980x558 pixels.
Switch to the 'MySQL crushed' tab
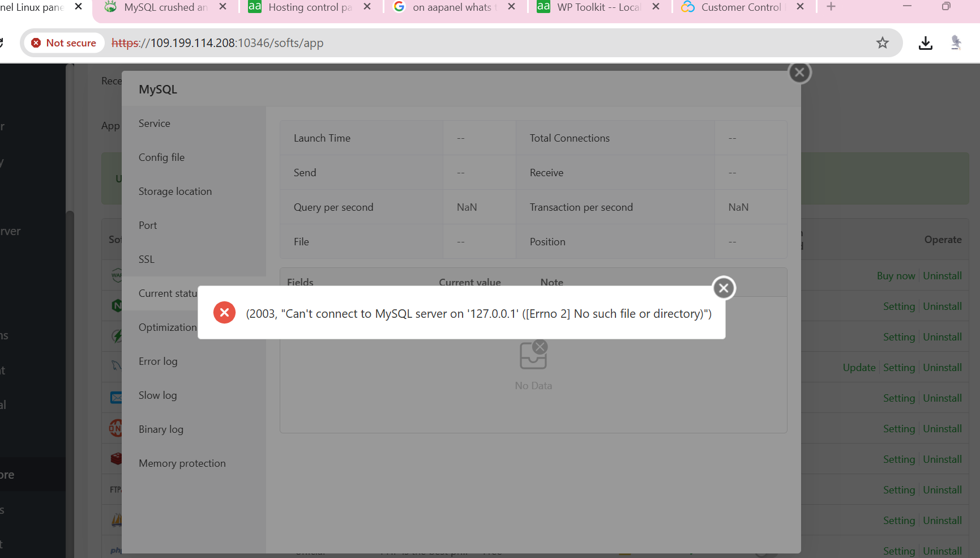point(165,7)
